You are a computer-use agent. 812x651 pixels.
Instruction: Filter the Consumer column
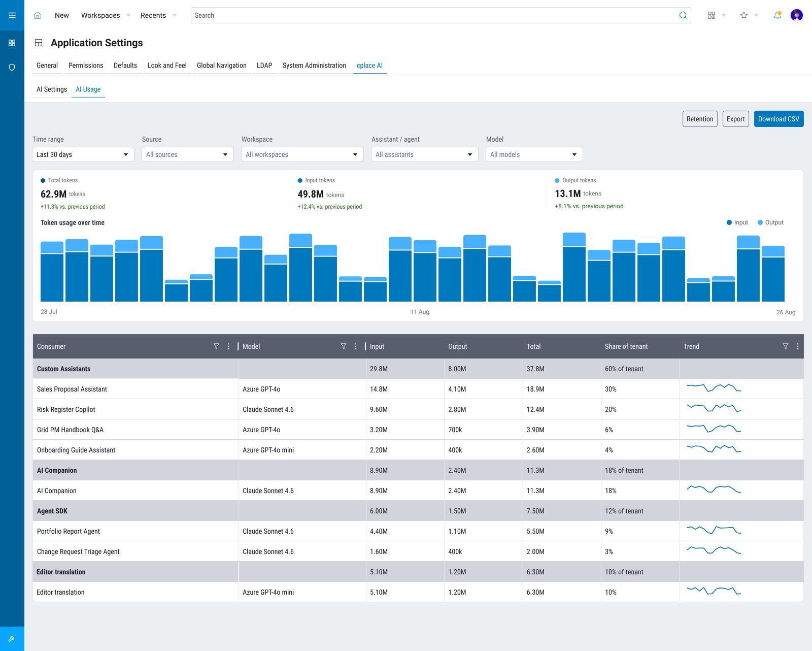click(x=216, y=346)
